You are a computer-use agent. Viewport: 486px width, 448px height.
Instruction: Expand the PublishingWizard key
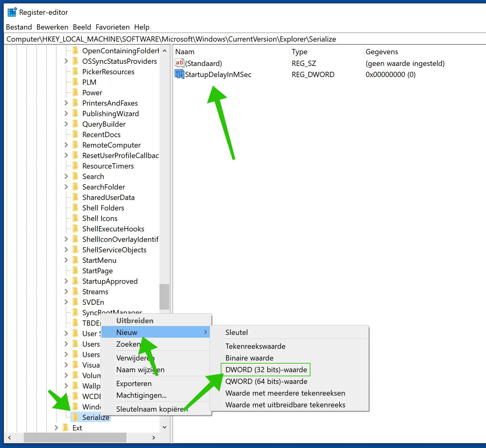click(66, 113)
